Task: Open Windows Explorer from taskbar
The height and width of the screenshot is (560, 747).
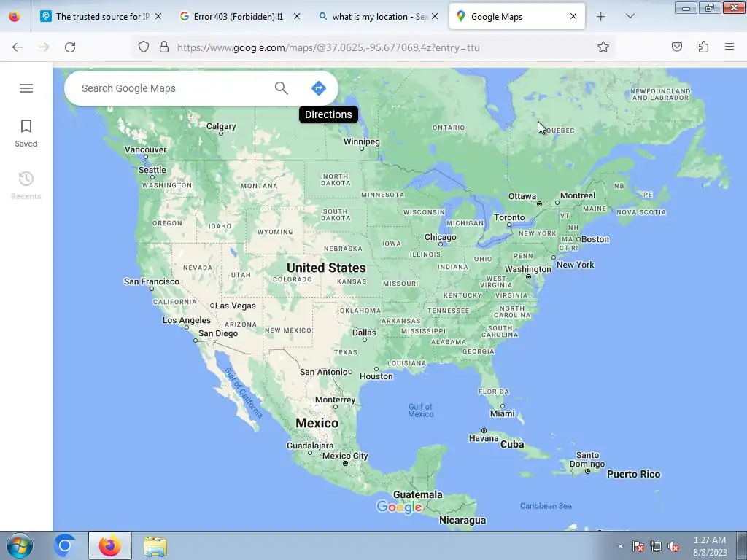Action: (x=155, y=546)
